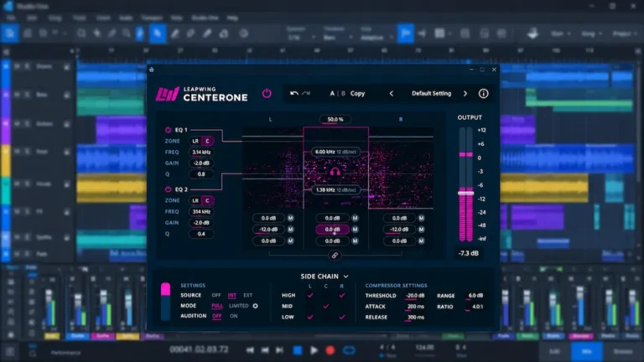This screenshot has width=644, height=362.
Task: Click the Copy button
Action: click(357, 94)
